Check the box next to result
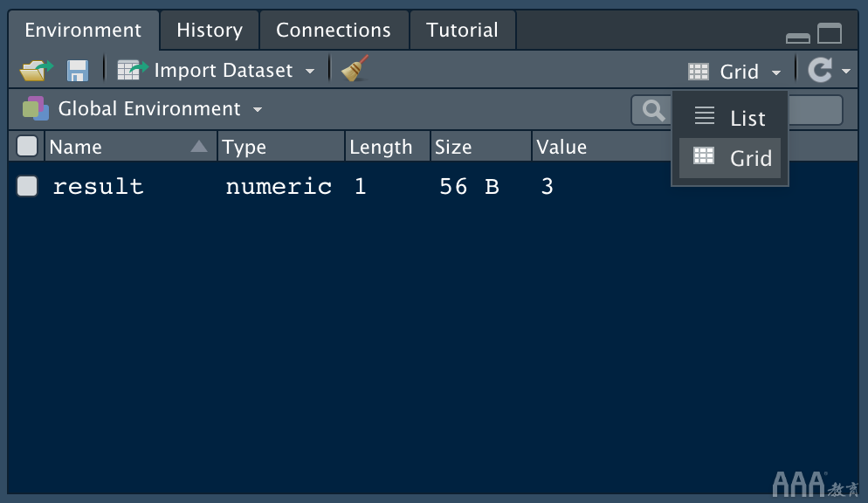 (27, 186)
